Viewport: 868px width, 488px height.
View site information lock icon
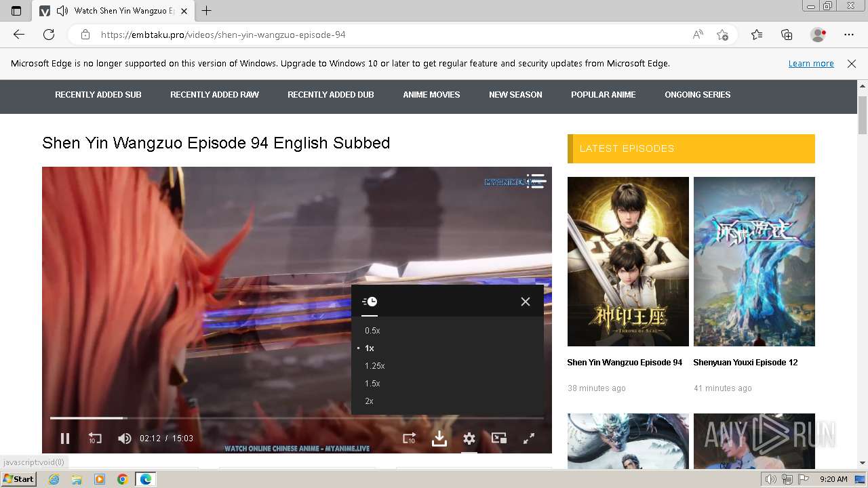click(x=85, y=35)
